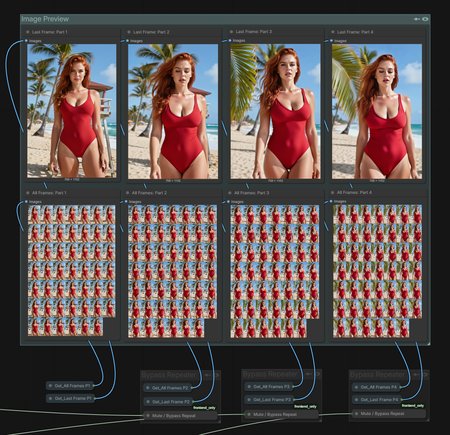Select the Get_Last Frame P2 node
The height and width of the screenshot is (435, 450).
168,402
